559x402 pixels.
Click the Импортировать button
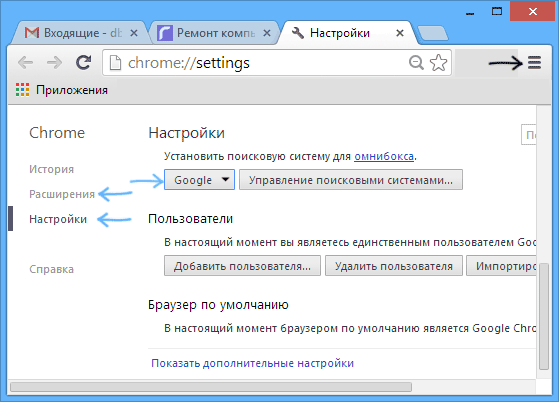tap(501, 266)
